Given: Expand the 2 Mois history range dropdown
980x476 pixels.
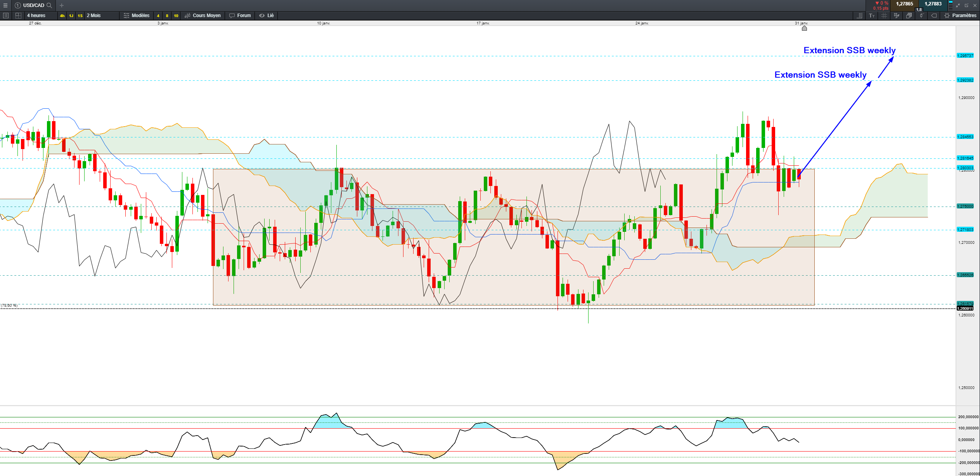Looking at the screenshot, I should (94, 16).
